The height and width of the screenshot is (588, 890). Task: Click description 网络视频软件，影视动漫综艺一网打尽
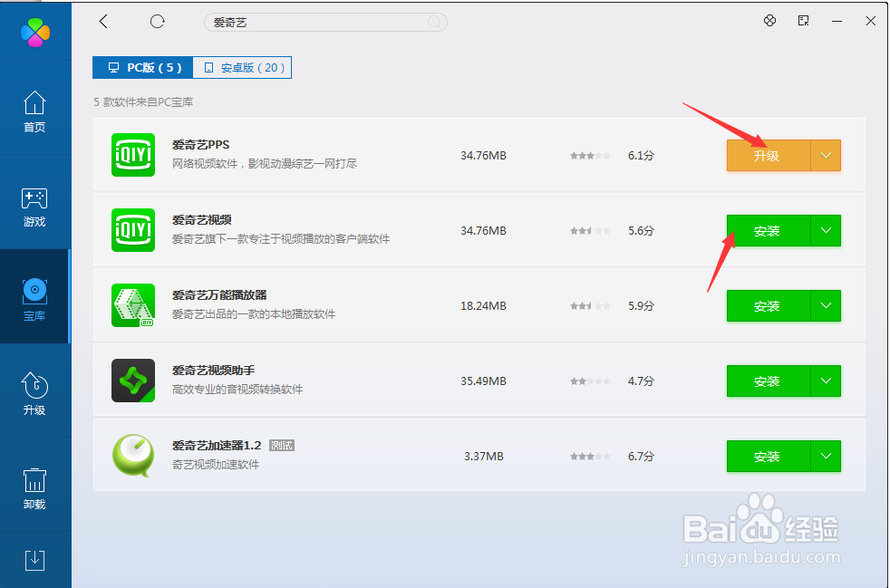(265, 164)
